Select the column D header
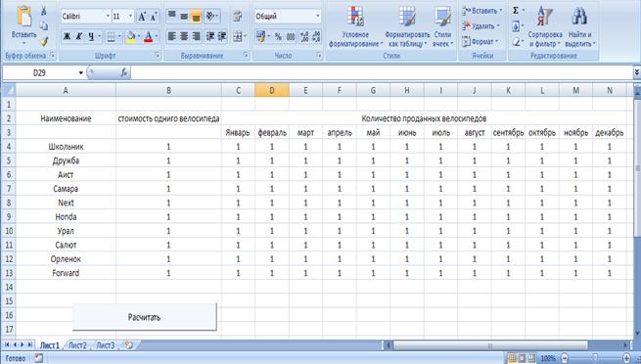641x364 pixels. pyautogui.click(x=272, y=91)
